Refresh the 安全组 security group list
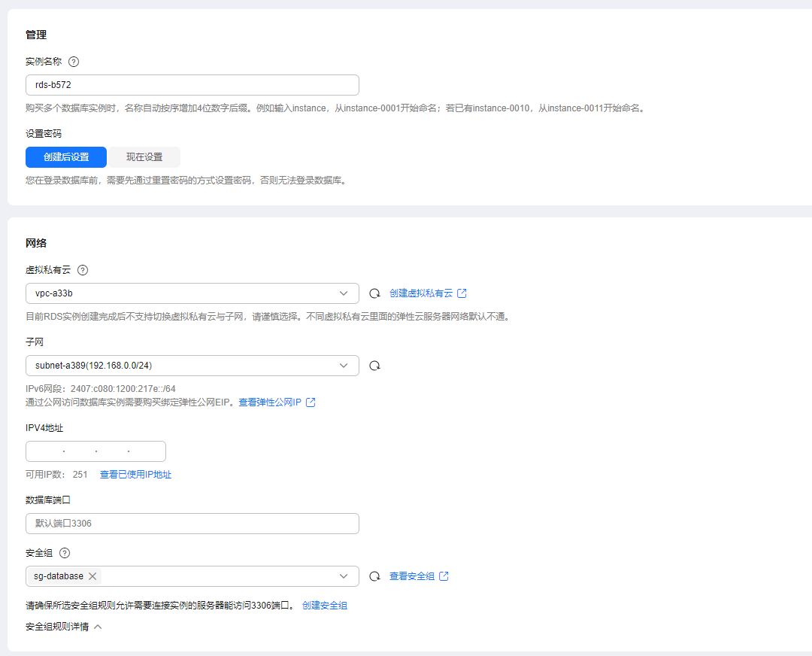Image resolution: width=812 pixels, height=656 pixels. pyautogui.click(x=374, y=576)
